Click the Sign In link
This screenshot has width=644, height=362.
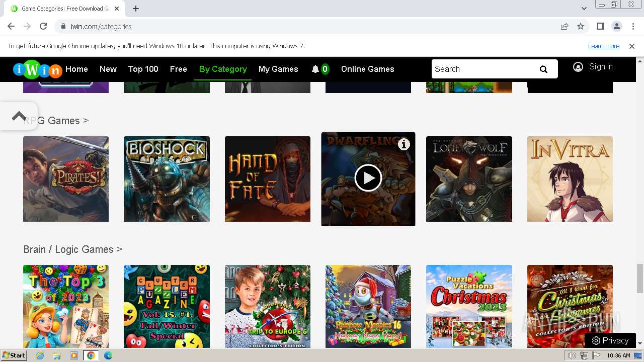601,67
